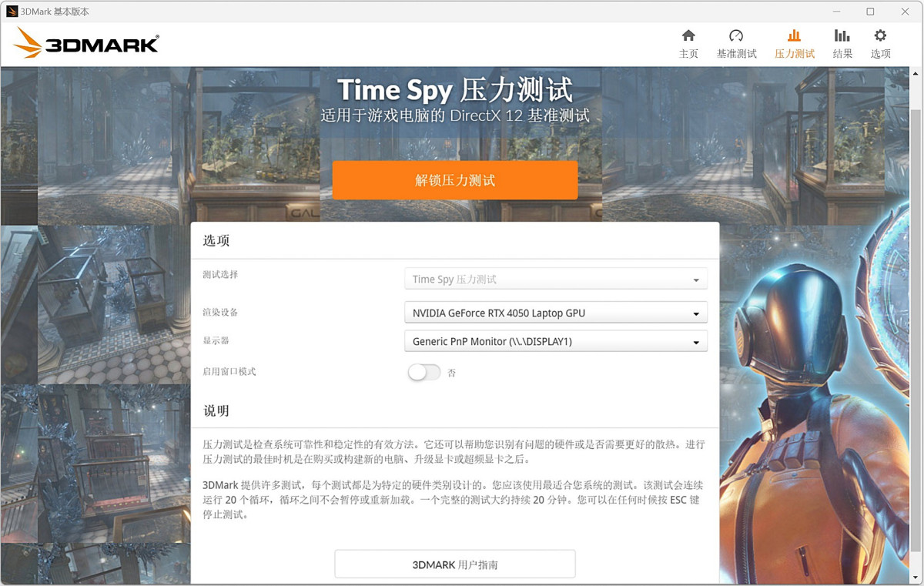Click the orange 解锁压力测试 button
Viewport: 924px width, 586px height.
pos(455,180)
